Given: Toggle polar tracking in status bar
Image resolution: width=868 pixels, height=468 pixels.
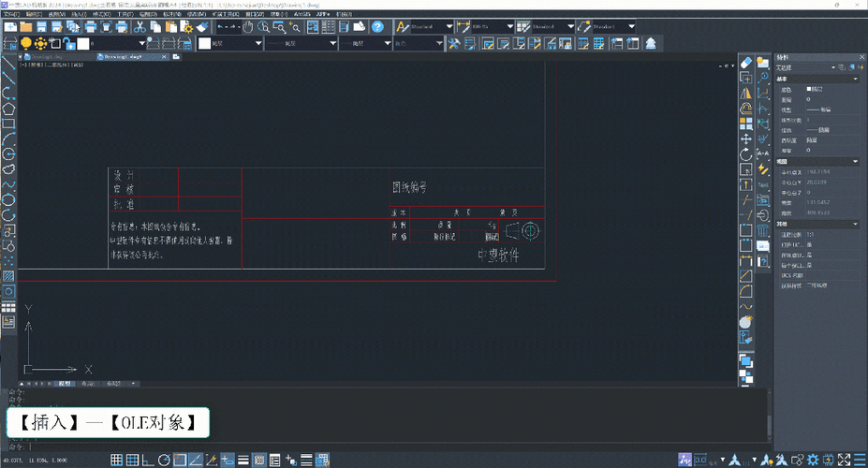Looking at the screenshot, I should (164, 460).
